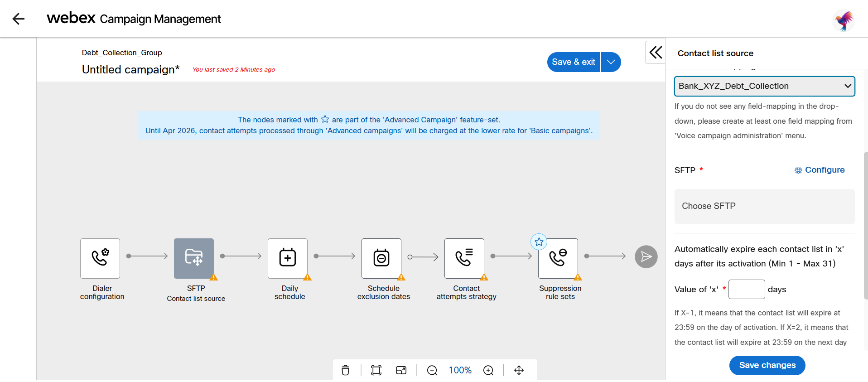Image resolution: width=868 pixels, height=382 pixels.
Task: Go back using the left arrow icon
Action: 19,19
